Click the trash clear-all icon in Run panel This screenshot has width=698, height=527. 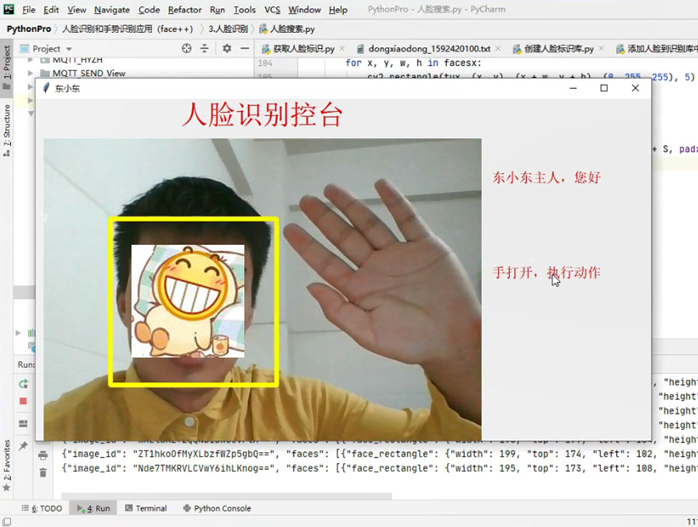coord(43,472)
